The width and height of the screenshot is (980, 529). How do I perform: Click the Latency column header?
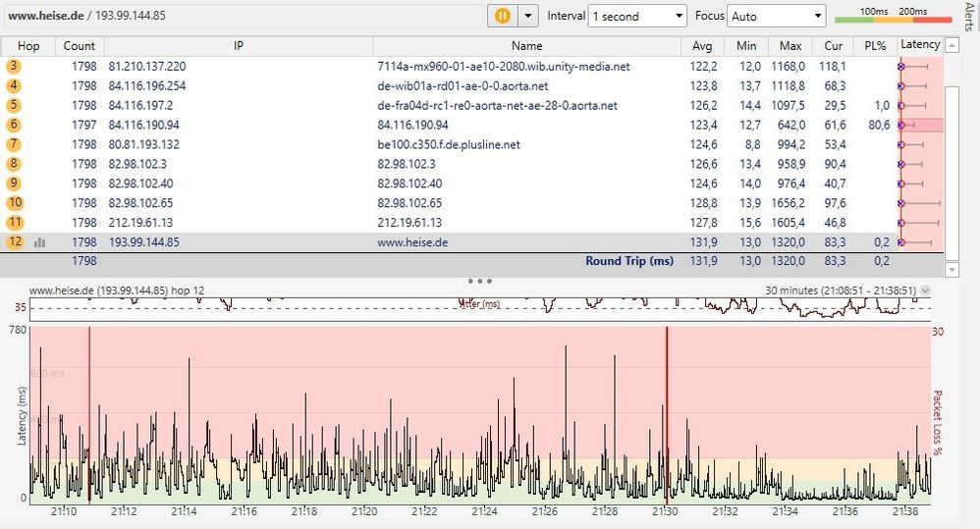(919, 45)
